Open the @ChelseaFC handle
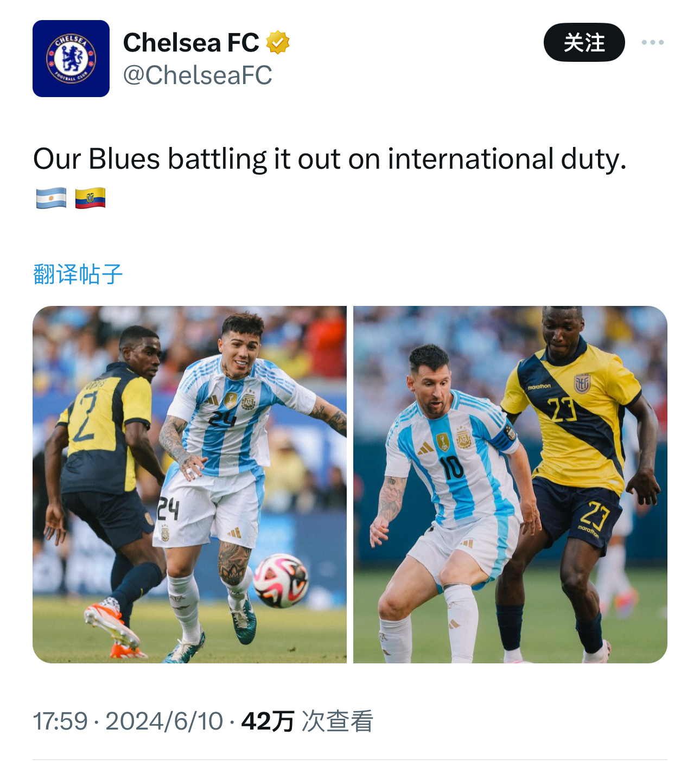The height and width of the screenshot is (761, 700). 198,75
